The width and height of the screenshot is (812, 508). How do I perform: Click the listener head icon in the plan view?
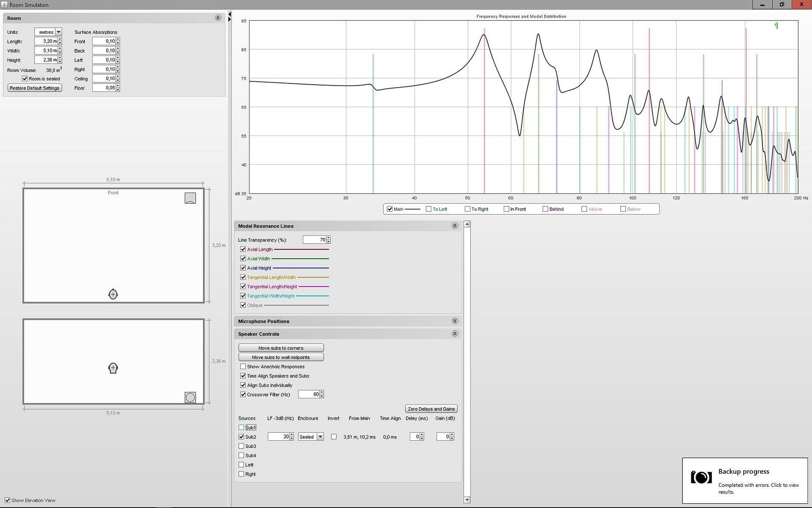coord(113,294)
